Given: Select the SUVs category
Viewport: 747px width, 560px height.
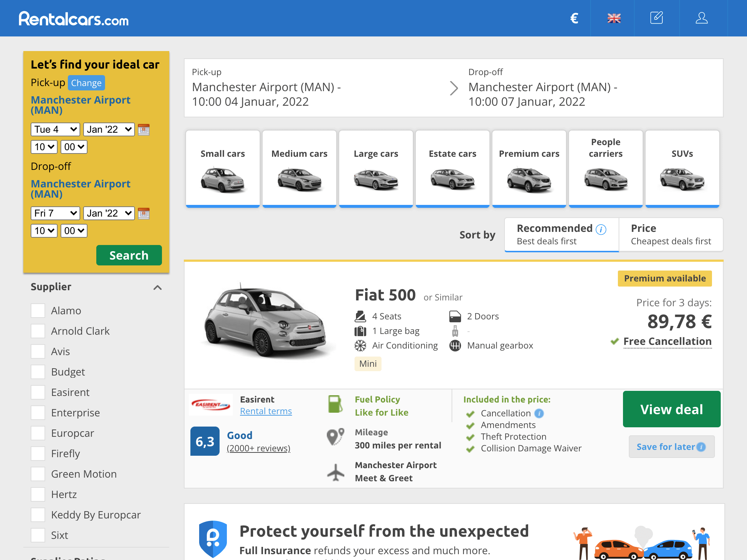Looking at the screenshot, I should pyautogui.click(x=682, y=169).
